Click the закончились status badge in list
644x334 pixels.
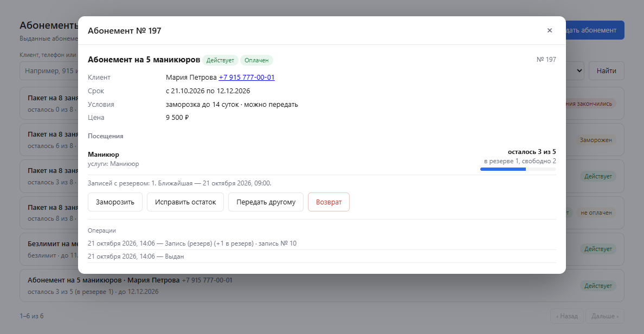[591, 104]
